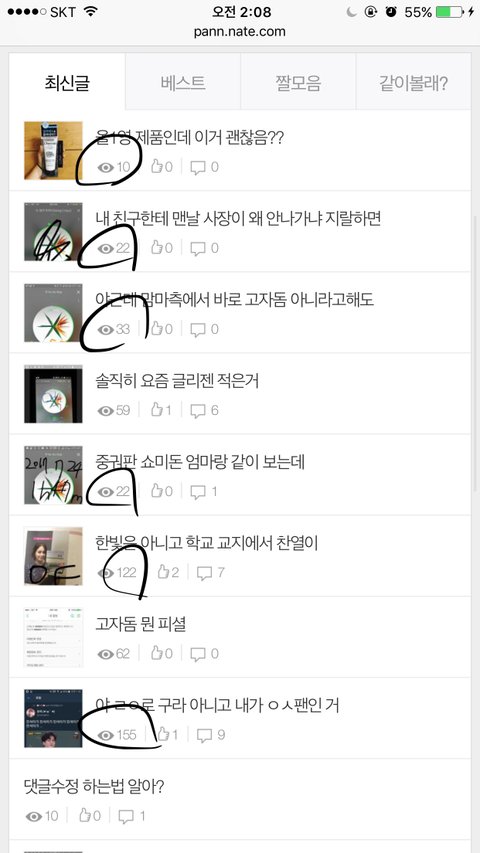
Task: Tap the eye icon on 댓글수정 하는법 알아?
Action: (x=34, y=817)
